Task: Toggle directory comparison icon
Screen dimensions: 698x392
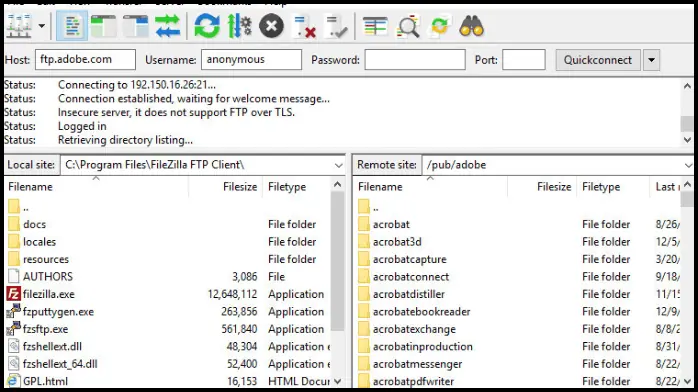Action: 408,26
